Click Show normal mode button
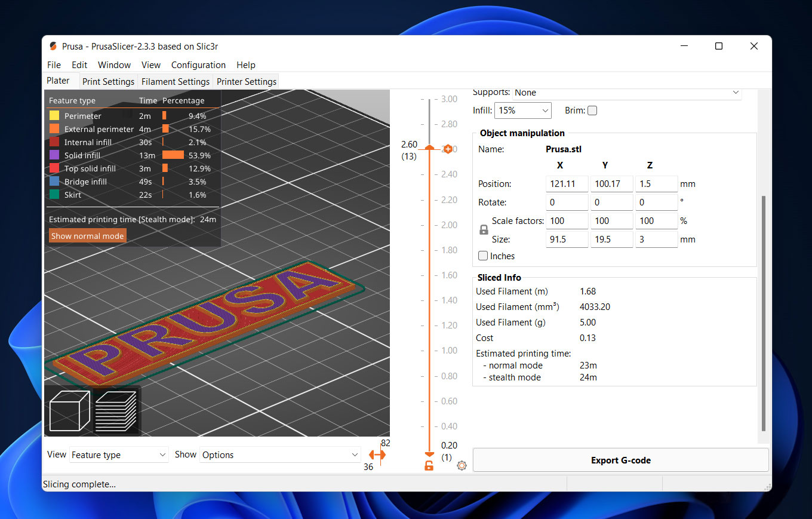 [88, 236]
